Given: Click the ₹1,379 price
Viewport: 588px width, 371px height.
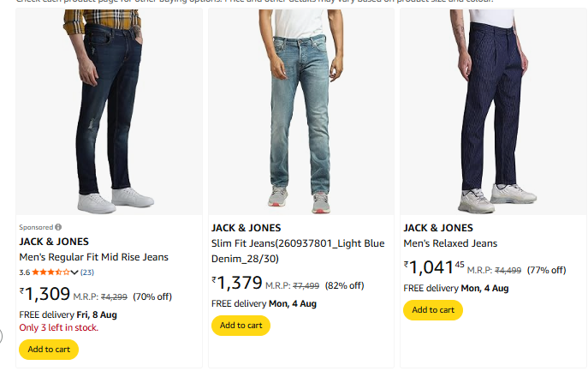Looking at the screenshot, I should [236, 284].
